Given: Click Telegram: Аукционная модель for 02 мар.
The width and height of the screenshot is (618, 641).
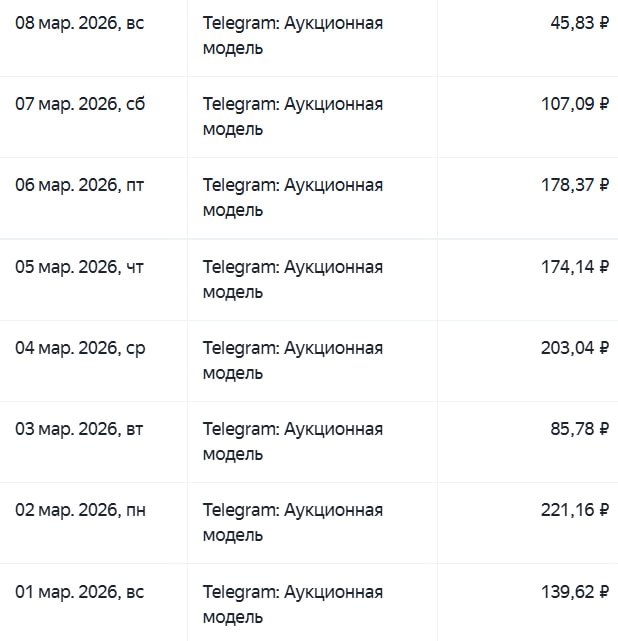Looking at the screenshot, I should (292, 522).
